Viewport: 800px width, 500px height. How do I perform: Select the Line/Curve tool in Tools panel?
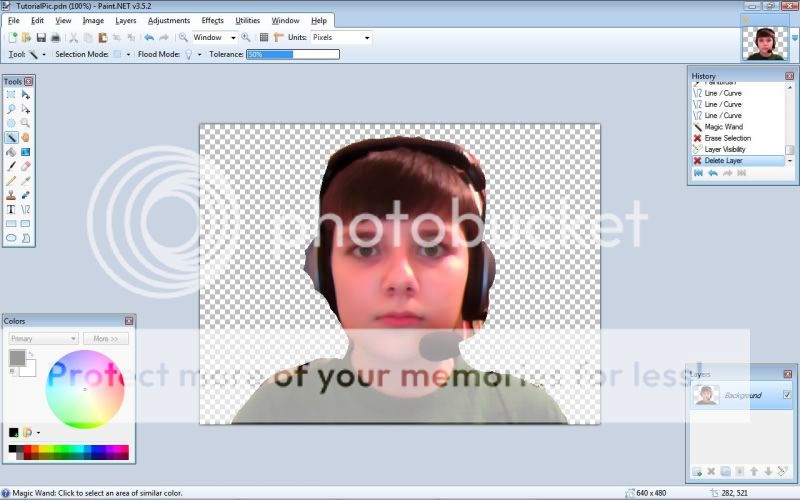25,209
